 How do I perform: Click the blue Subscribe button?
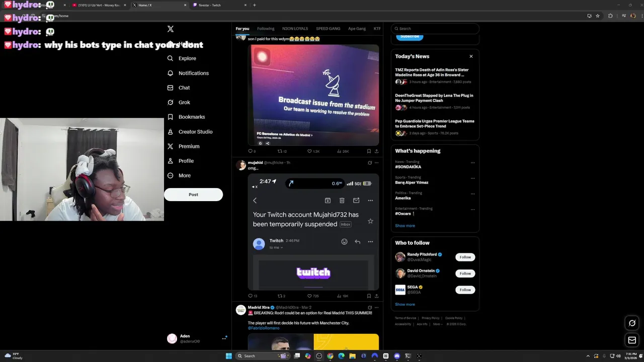coord(410,36)
